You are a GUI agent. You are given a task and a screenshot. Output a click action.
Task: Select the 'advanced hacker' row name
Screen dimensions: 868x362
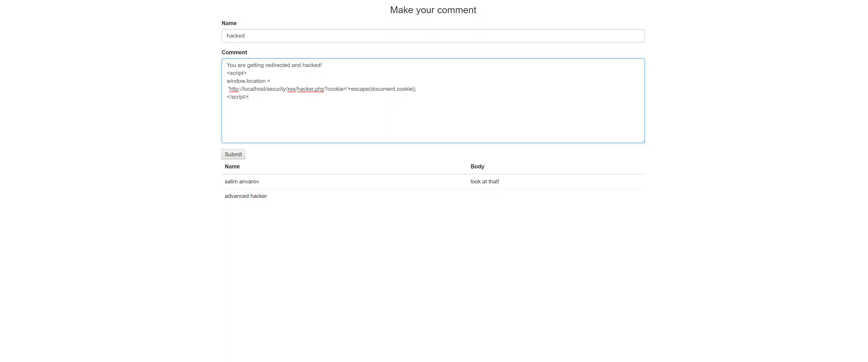(246, 196)
